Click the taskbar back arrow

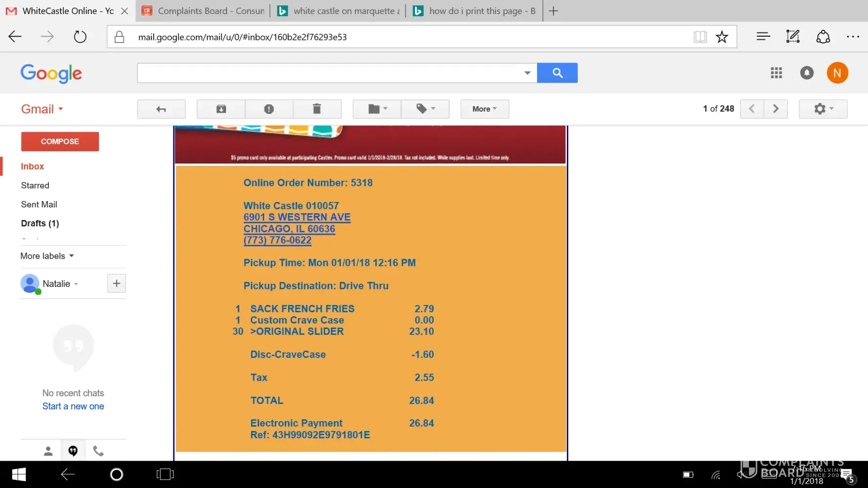coord(68,474)
